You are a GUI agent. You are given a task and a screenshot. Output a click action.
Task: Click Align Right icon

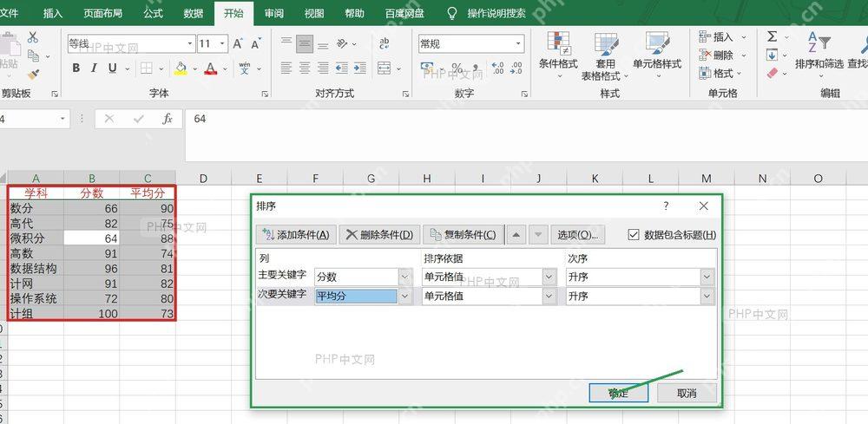click(323, 68)
